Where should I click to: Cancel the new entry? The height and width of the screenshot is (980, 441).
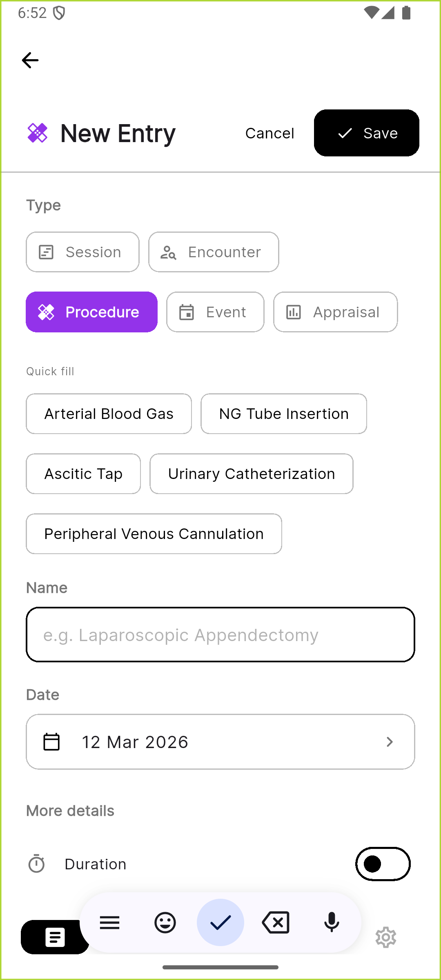point(269,133)
